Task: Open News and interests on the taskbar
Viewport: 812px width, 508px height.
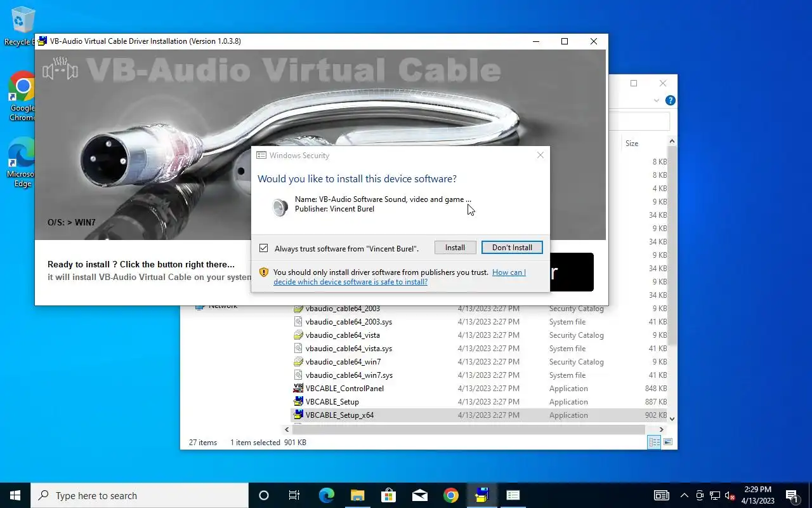Action: 662,495
